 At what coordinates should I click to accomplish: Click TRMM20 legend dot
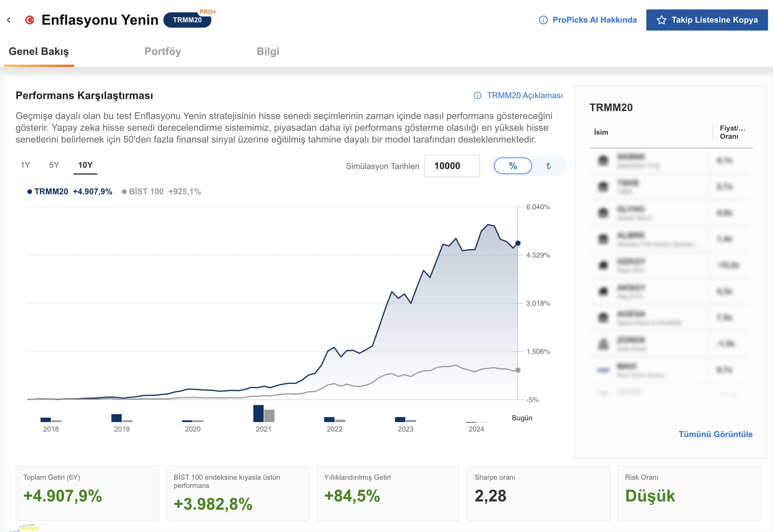tap(30, 192)
